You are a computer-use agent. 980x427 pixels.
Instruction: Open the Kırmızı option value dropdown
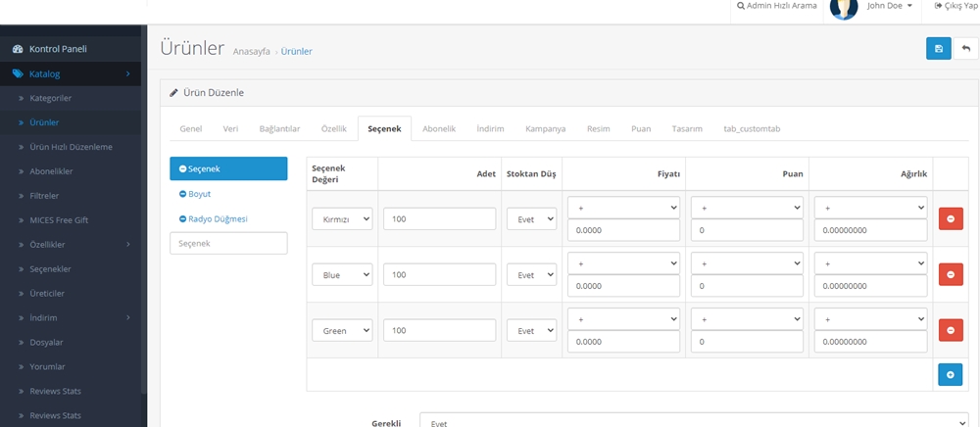point(342,219)
